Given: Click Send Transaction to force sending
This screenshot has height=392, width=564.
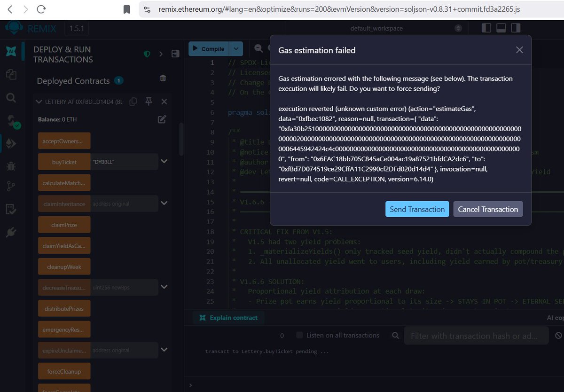Looking at the screenshot, I should [x=417, y=208].
